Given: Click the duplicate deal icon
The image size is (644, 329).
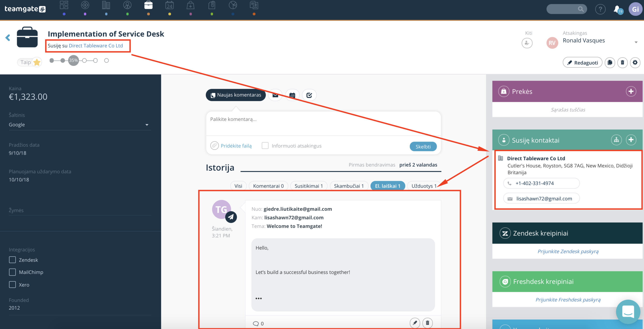Looking at the screenshot, I should tap(610, 62).
